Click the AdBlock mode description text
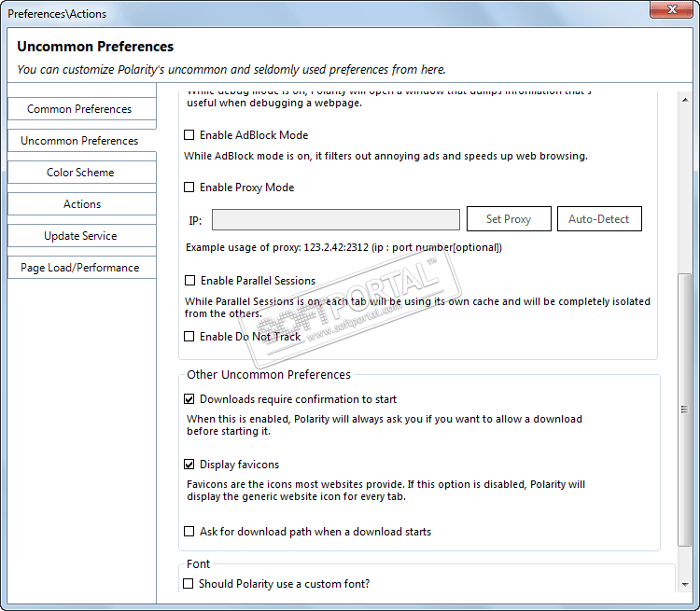Screen dimensions: 700x611 (385, 156)
